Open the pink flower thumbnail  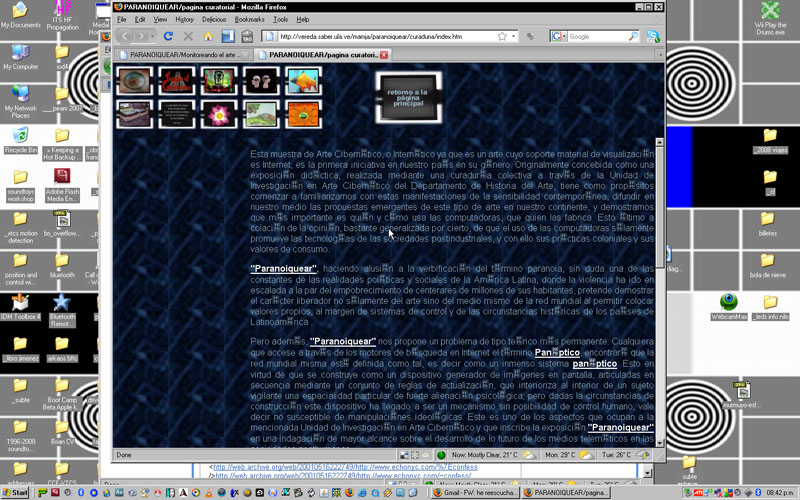[x=219, y=114]
